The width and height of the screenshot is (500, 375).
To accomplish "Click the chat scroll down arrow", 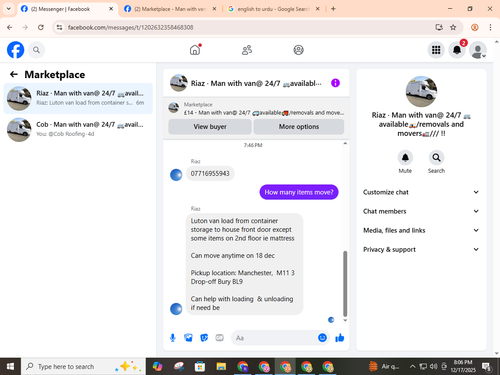I will pyautogui.click(x=345, y=320).
